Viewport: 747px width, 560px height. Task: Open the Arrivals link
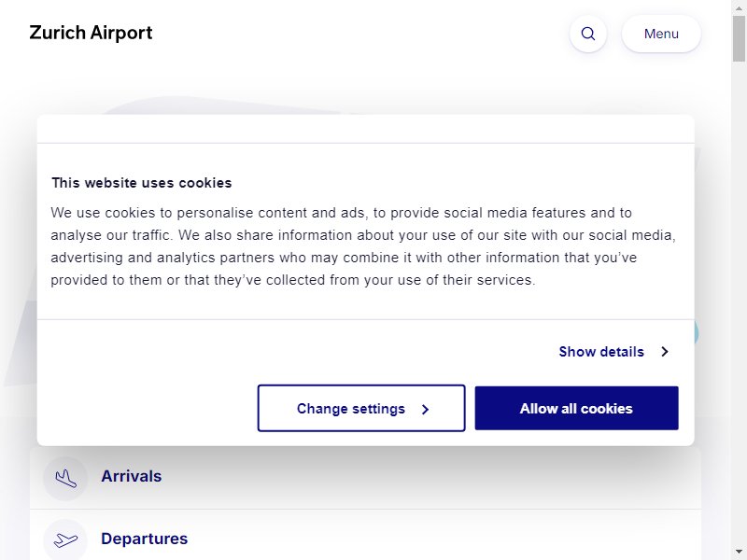click(x=132, y=476)
